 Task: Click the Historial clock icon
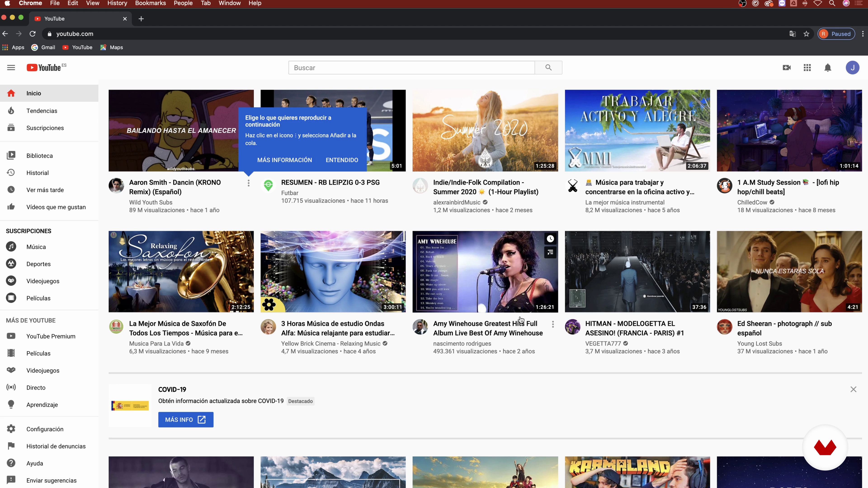pyautogui.click(x=11, y=172)
